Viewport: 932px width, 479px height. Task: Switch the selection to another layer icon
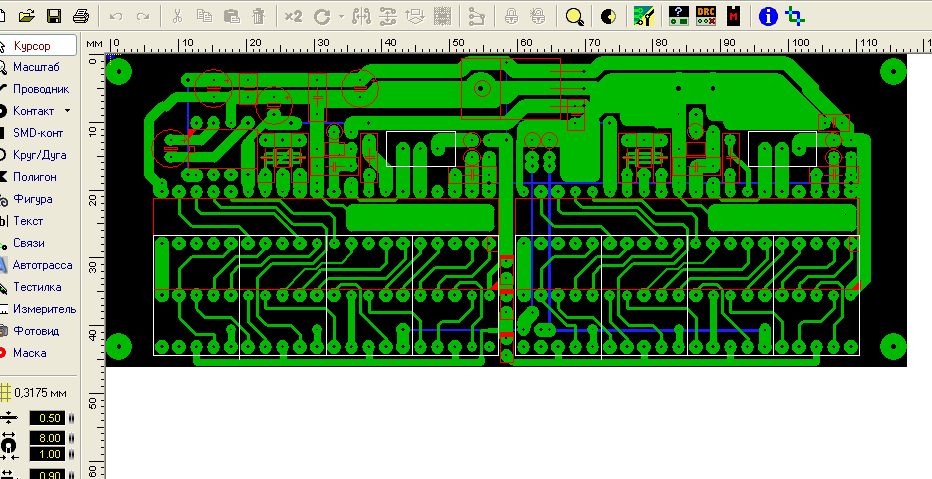415,17
